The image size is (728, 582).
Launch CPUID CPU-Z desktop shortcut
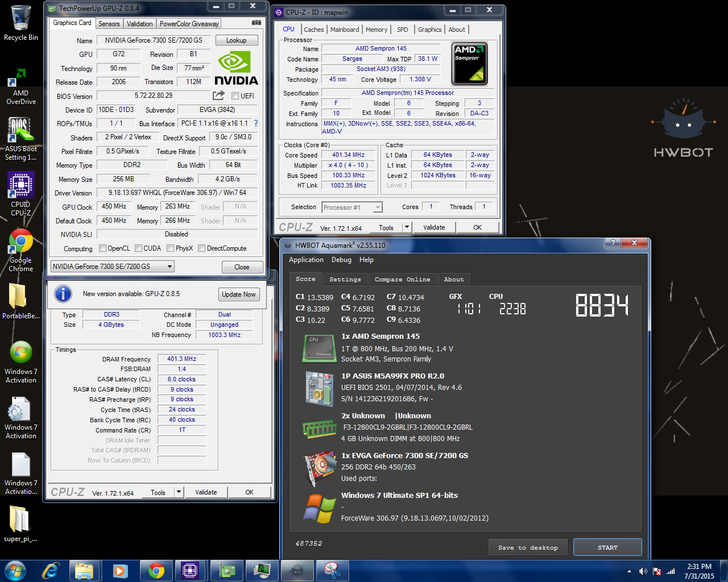[x=21, y=194]
